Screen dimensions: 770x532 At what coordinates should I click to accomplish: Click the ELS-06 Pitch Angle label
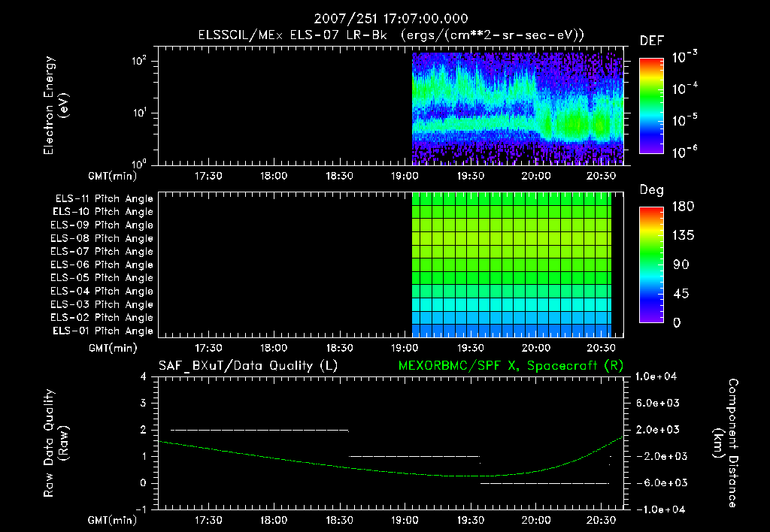click(x=102, y=265)
